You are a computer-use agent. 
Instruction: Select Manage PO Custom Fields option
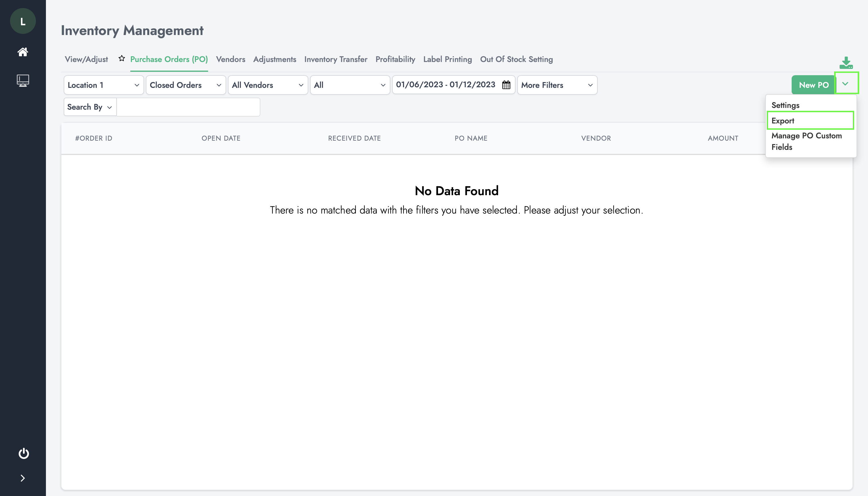tap(806, 142)
